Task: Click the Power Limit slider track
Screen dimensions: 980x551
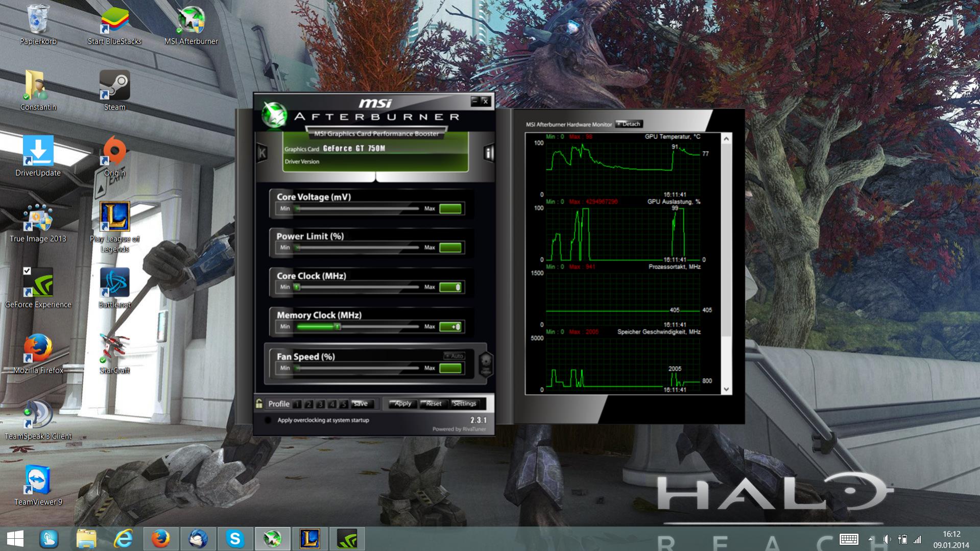Action: pos(357,248)
